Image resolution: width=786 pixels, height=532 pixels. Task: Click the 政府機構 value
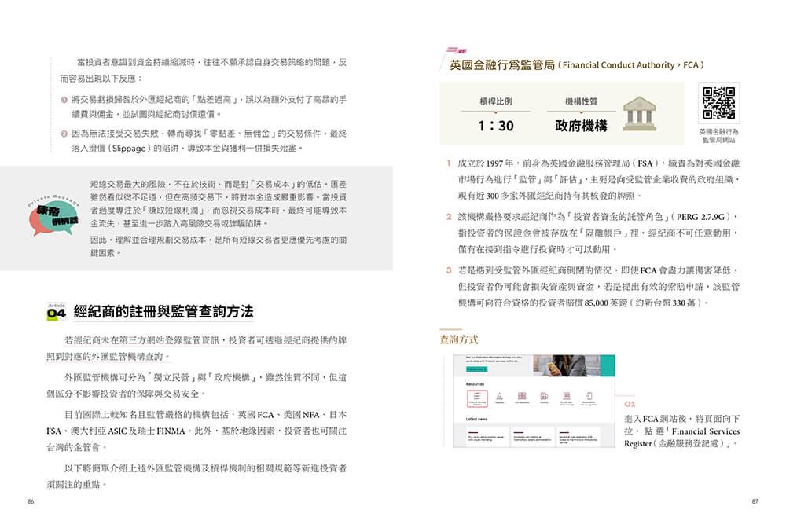pos(581,125)
